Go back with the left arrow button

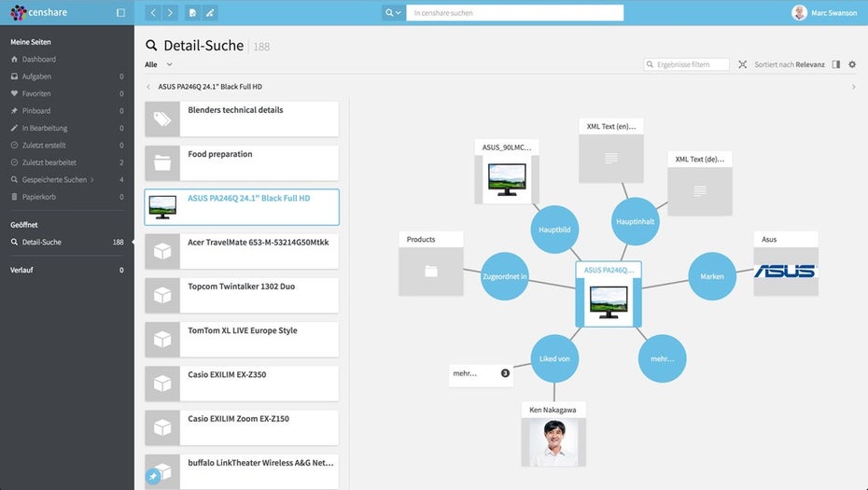153,13
